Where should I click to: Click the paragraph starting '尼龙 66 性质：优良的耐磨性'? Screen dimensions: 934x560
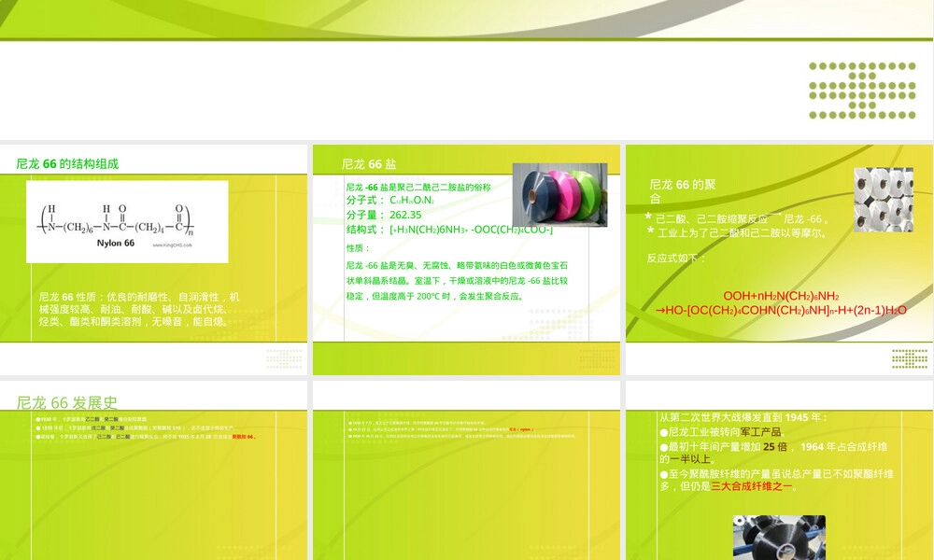pyautogui.click(x=139, y=309)
